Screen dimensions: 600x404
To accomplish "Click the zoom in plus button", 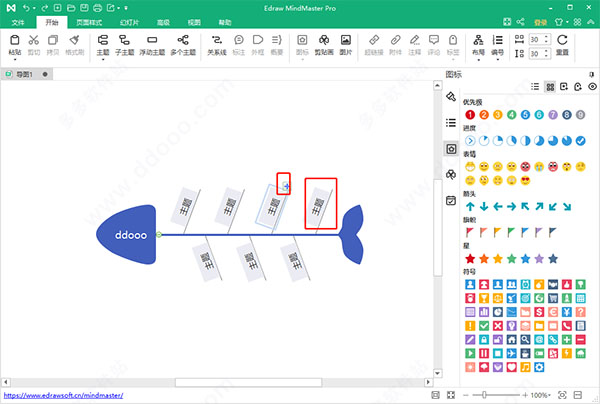I will [x=525, y=395].
